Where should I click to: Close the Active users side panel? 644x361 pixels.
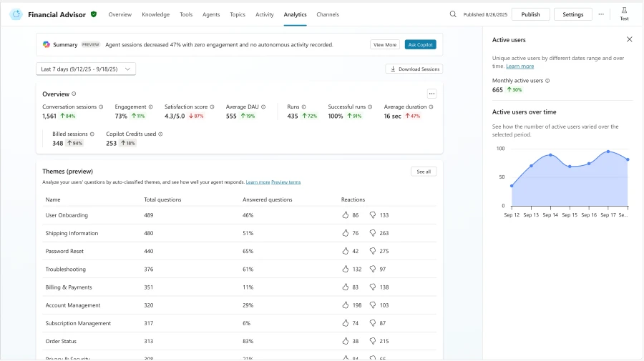[x=630, y=39]
